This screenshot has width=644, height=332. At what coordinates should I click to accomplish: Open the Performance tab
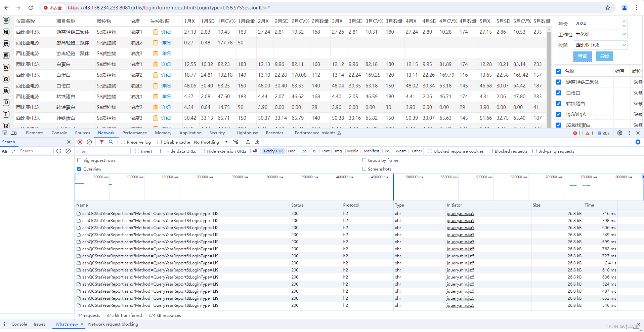pos(135,133)
